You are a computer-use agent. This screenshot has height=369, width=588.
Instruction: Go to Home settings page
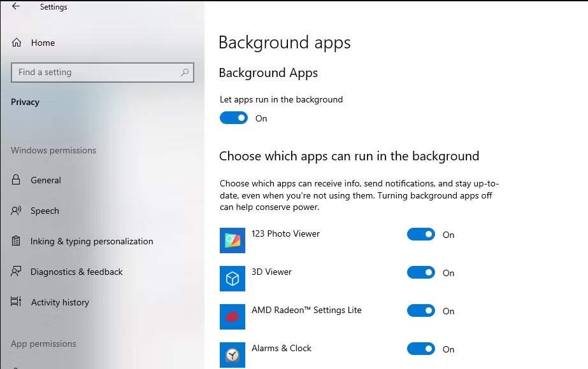(x=43, y=43)
